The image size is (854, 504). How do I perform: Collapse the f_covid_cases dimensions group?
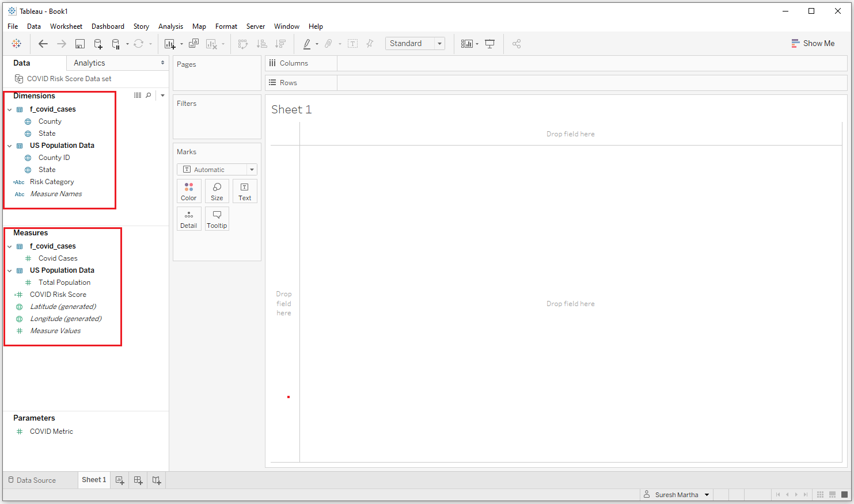9,109
